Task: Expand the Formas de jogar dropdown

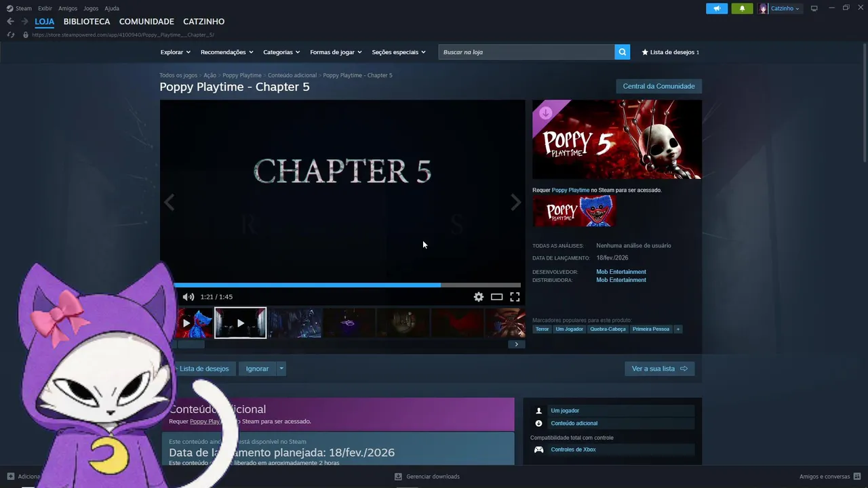Action: pos(336,52)
